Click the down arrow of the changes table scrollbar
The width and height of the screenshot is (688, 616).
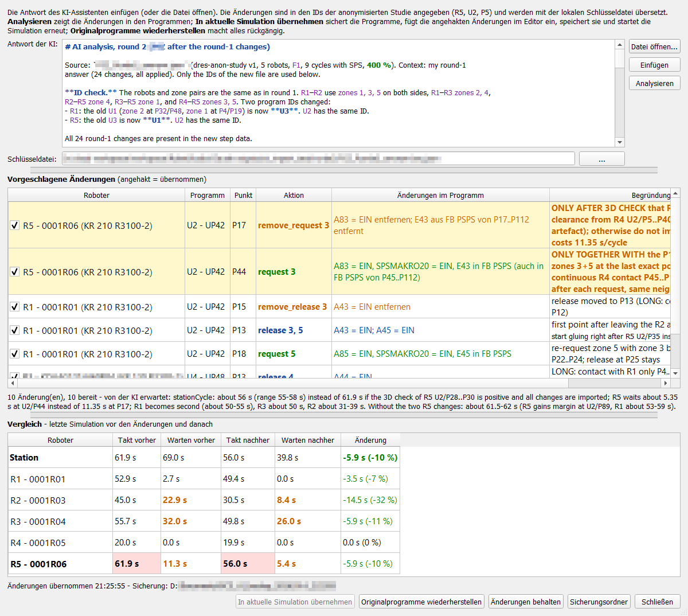pos(675,373)
